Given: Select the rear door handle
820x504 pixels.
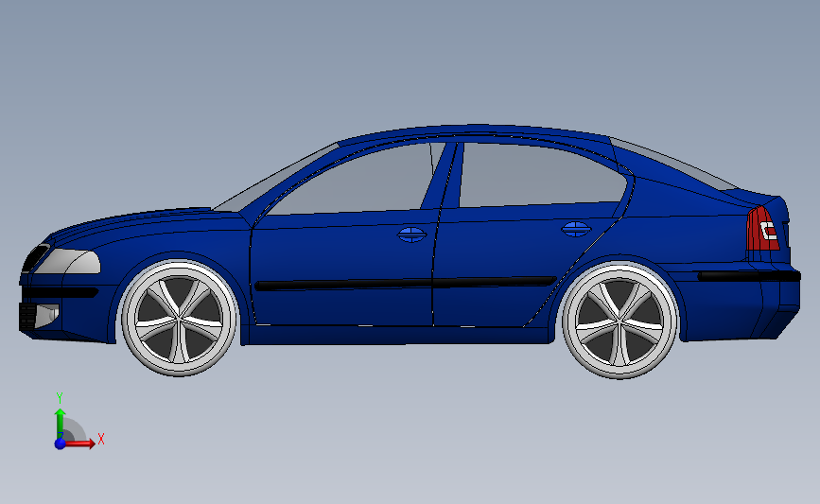Looking at the screenshot, I should click(x=576, y=229).
